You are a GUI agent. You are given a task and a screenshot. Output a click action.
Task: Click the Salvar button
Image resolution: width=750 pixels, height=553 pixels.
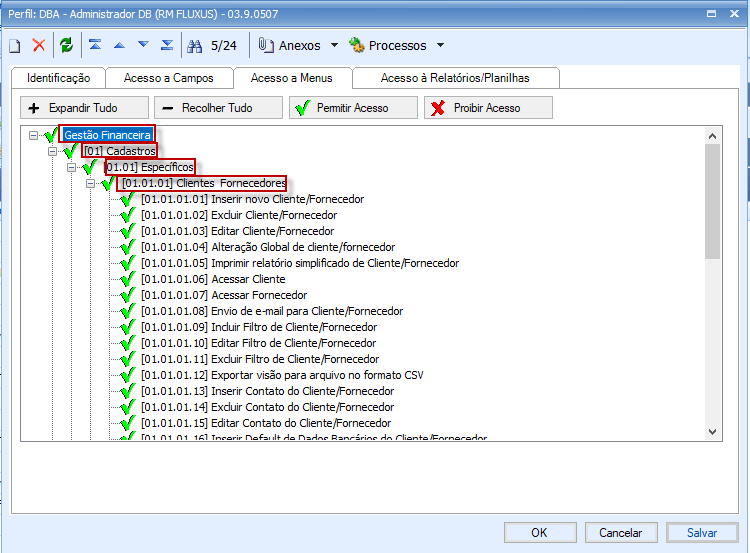[x=702, y=532]
